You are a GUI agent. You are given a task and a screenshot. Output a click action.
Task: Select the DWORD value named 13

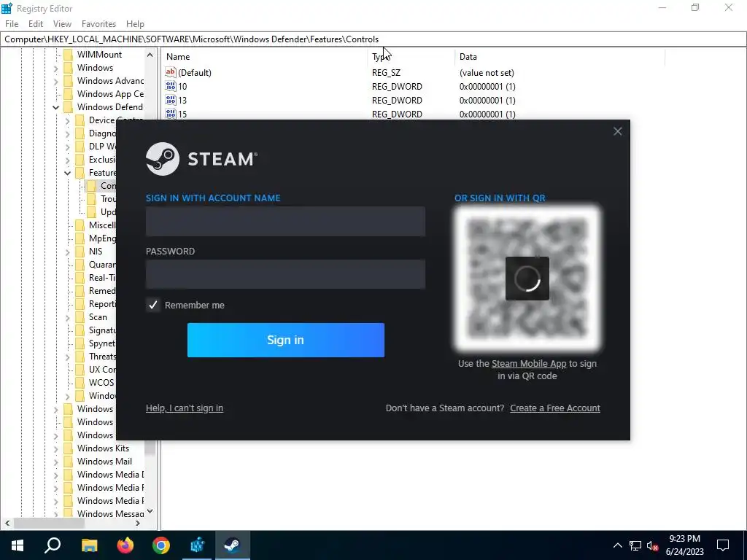point(182,100)
